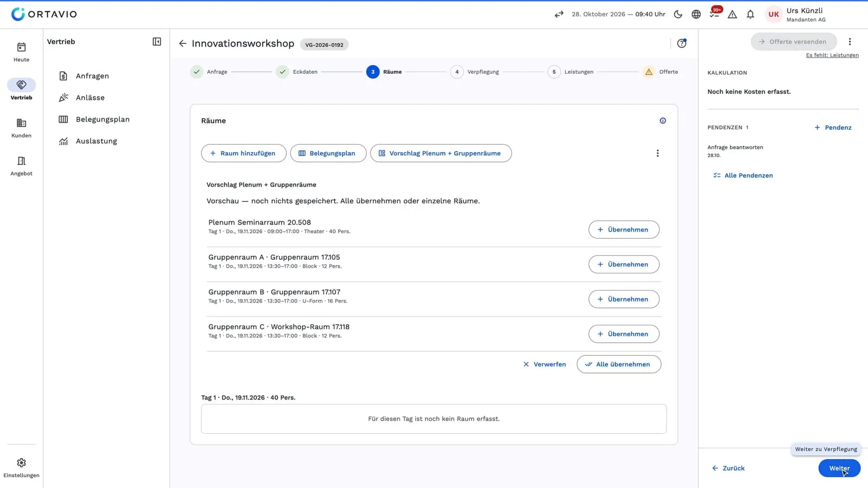The width and height of the screenshot is (868, 488).
Task: Click Vorschlag Plenum + Gruppenräume button
Action: click(x=441, y=153)
